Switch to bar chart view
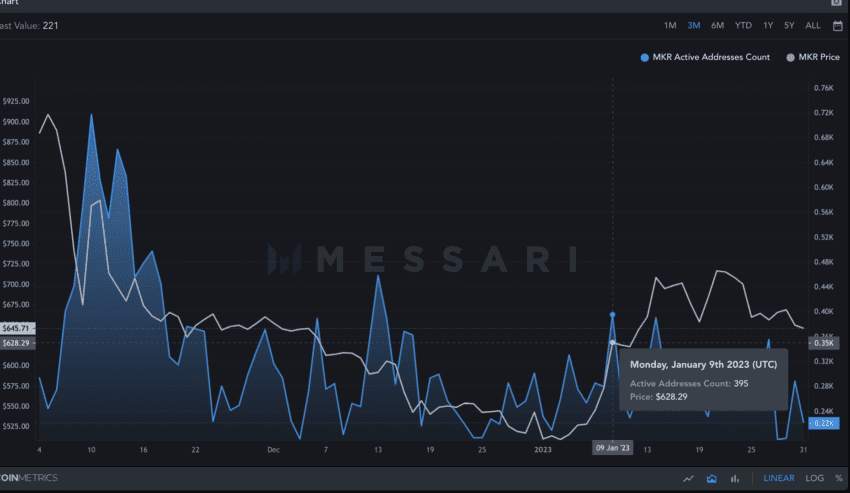The width and height of the screenshot is (850, 493). [735, 478]
